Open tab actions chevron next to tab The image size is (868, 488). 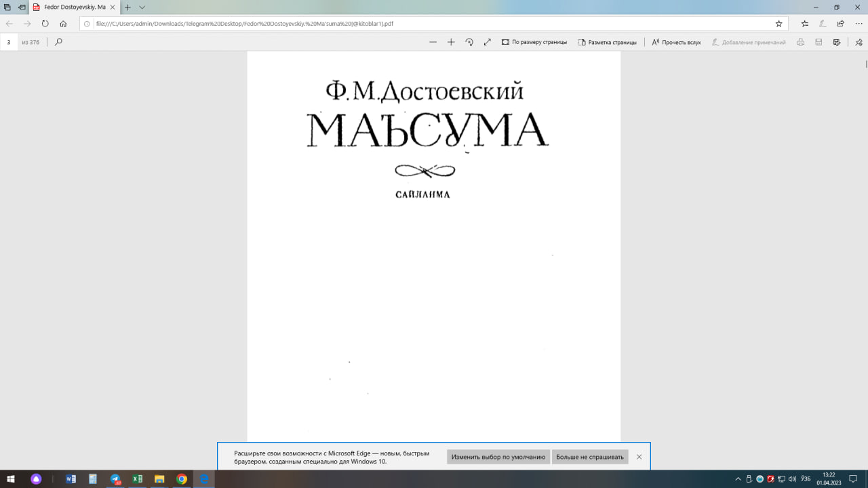[x=140, y=9]
